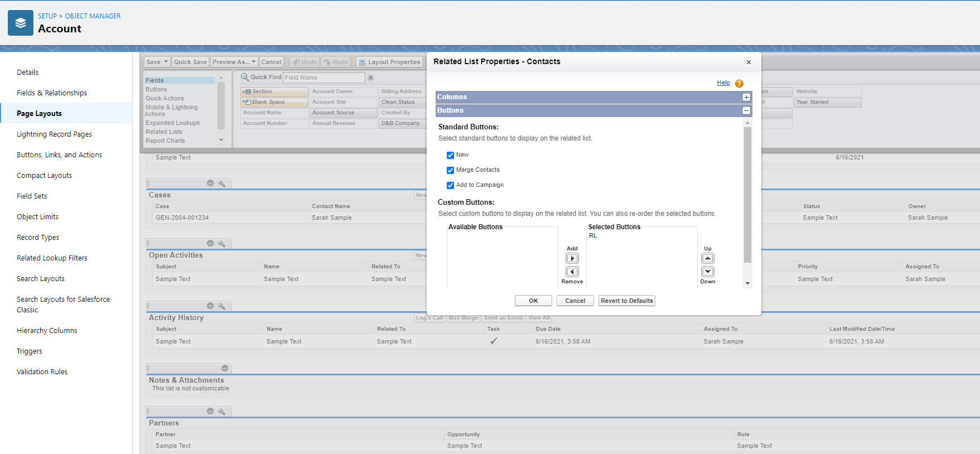Select Quick Actions palette category
The width and height of the screenshot is (980, 454).
[165, 98]
